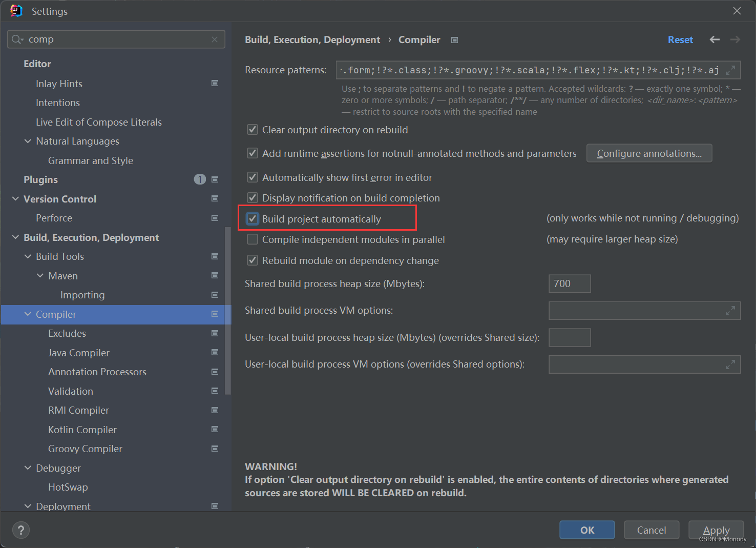Click the settings tree vertical scrollbar

[x=228, y=310]
